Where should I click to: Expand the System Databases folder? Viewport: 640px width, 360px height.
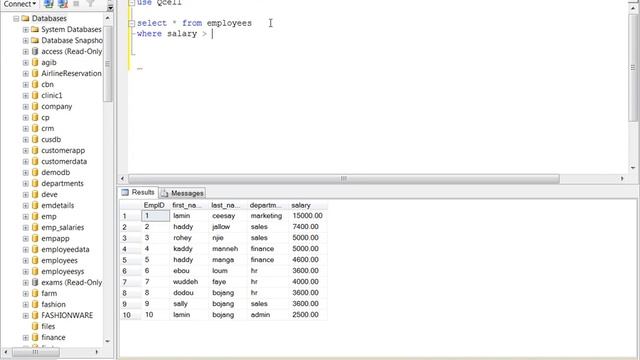pos(25,29)
